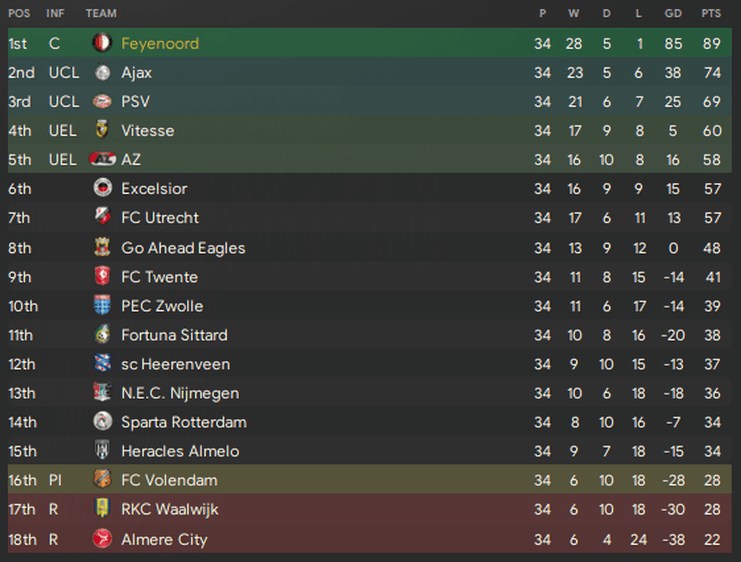Image resolution: width=741 pixels, height=562 pixels.
Task: Click the Ajax club crest icon
Action: tap(102, 72)
